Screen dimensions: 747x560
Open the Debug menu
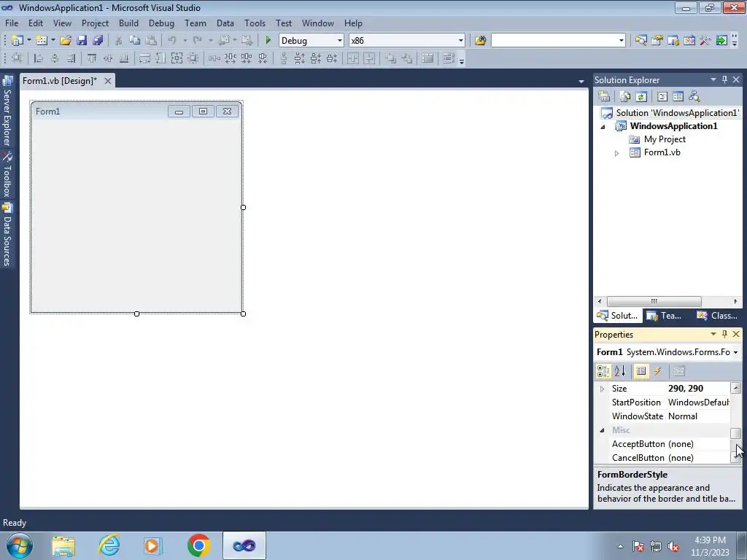pyautogui.click(x=161, y=23)
